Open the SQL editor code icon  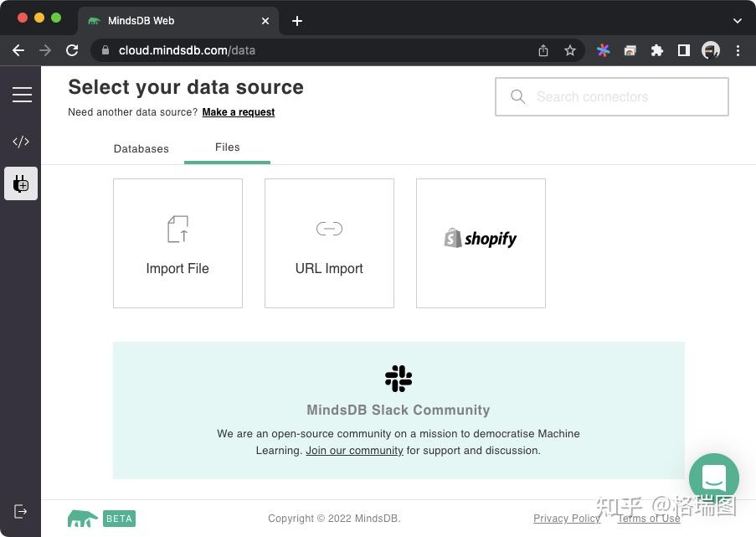coord(21,142)
